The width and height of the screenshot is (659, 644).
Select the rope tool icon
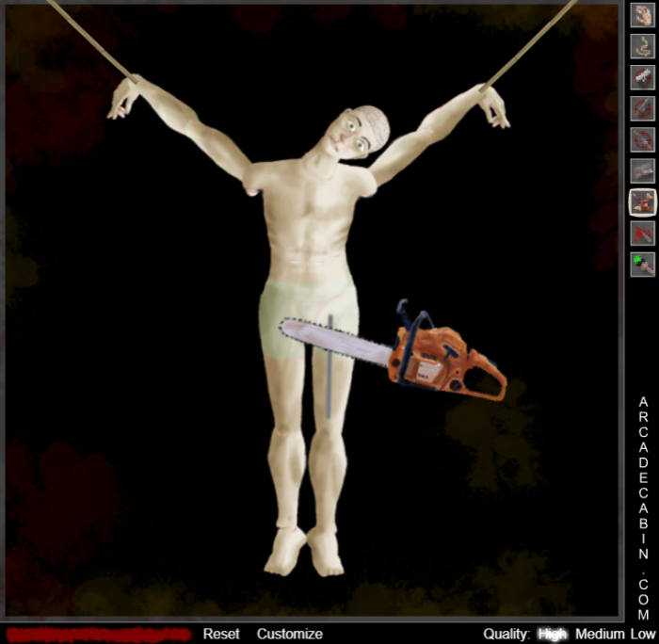tap(642, 46)
